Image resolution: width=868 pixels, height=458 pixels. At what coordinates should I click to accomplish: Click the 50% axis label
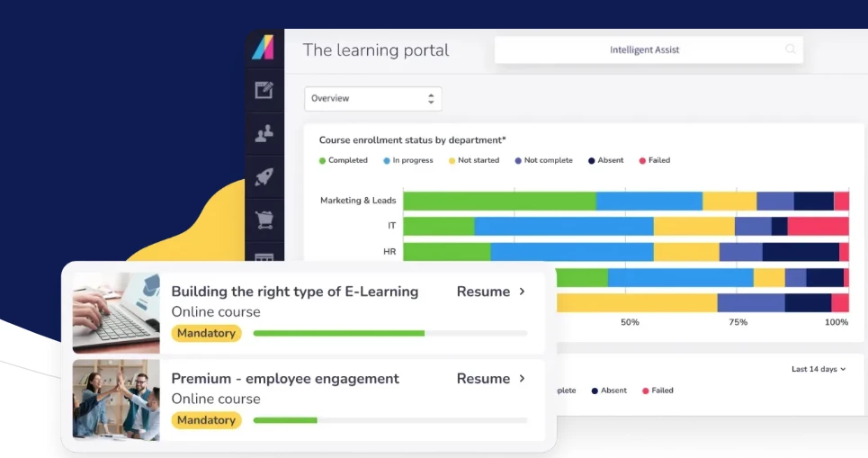click(630, 322)
